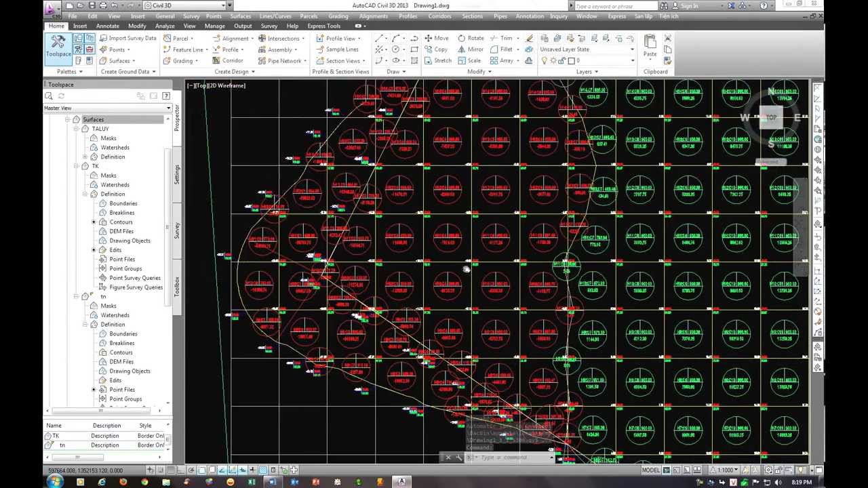
Task: Select the TK Contours tree item
Action: click(x=121, y=222)
